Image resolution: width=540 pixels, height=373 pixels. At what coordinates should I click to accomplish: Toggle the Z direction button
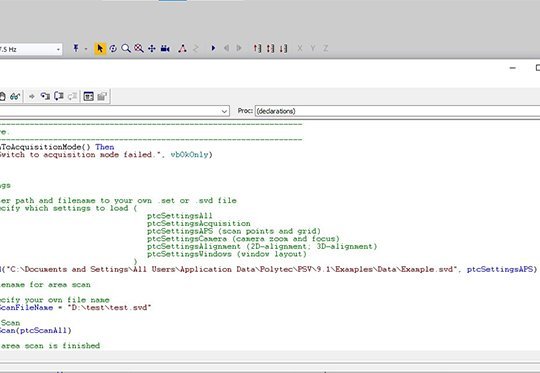325,49
